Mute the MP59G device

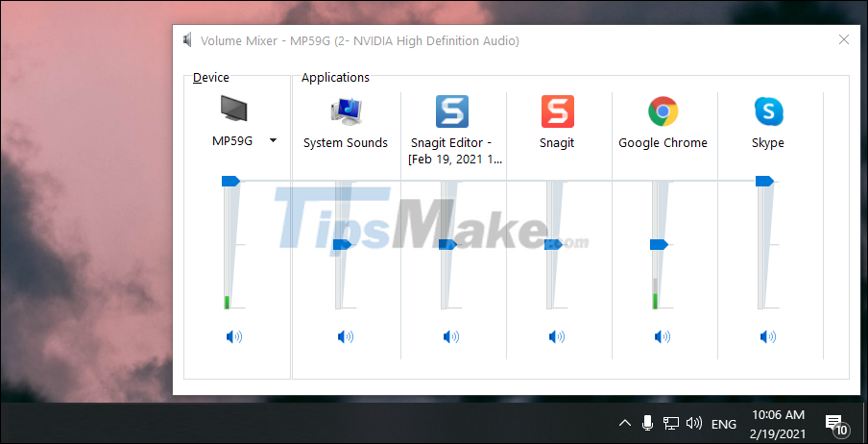tap(234, 336)
